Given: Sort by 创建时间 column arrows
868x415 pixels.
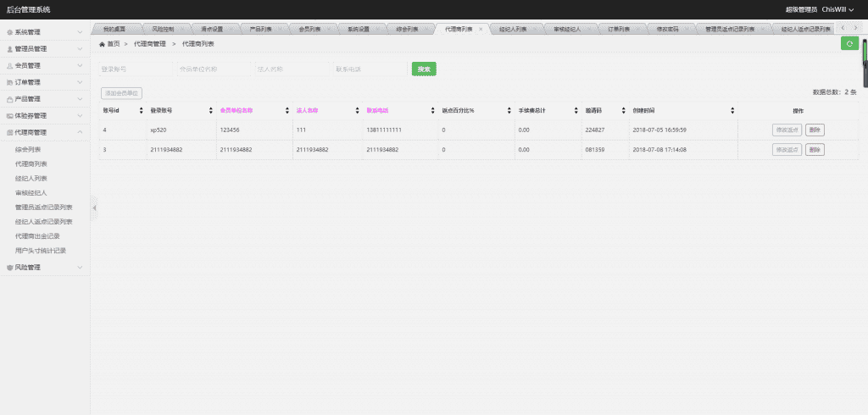Looking at the screenshot, I should click(732, 111).
